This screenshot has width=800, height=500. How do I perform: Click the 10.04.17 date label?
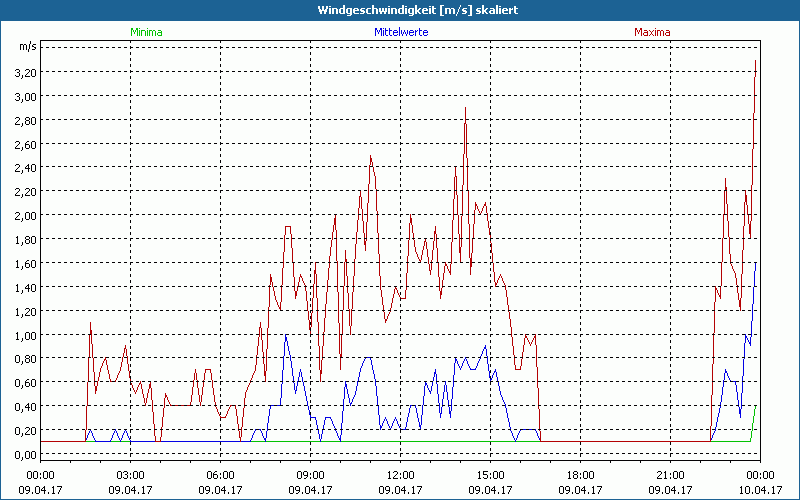tap(760, 490)
